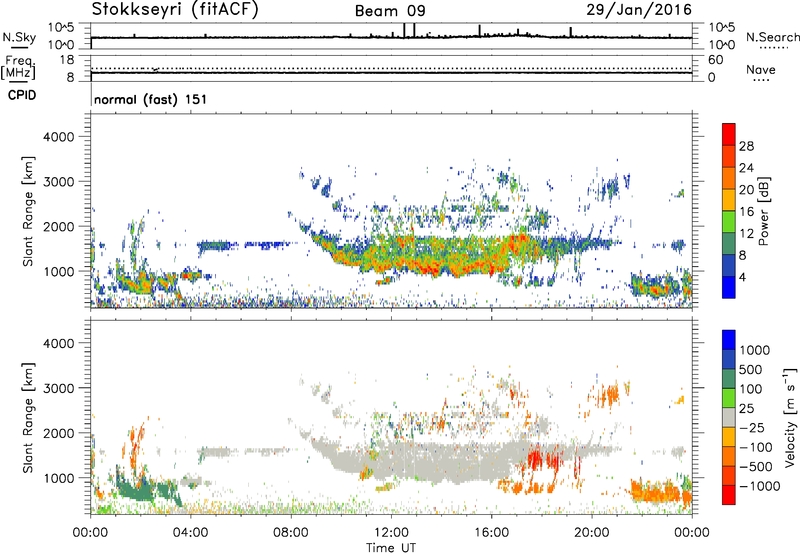Click the 'Nave' legend label

(x=760, y=69)
